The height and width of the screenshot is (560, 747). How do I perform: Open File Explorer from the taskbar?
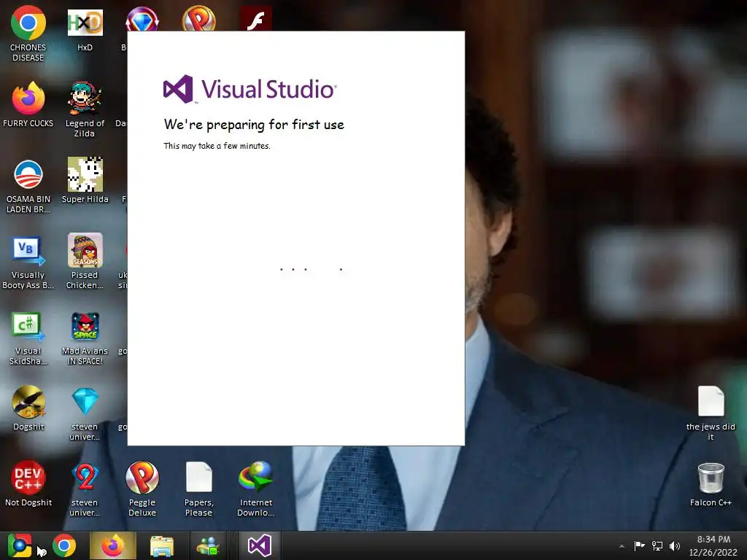click(162, 545)
